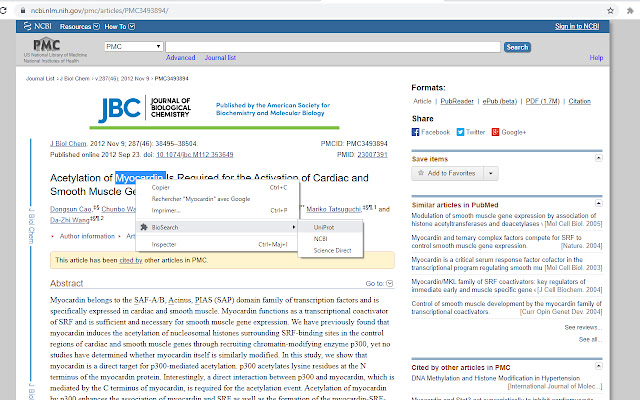Expand Add to Favorites dropdown arrow
Screen dimensions: 640x400
click(x=491, y=173)
